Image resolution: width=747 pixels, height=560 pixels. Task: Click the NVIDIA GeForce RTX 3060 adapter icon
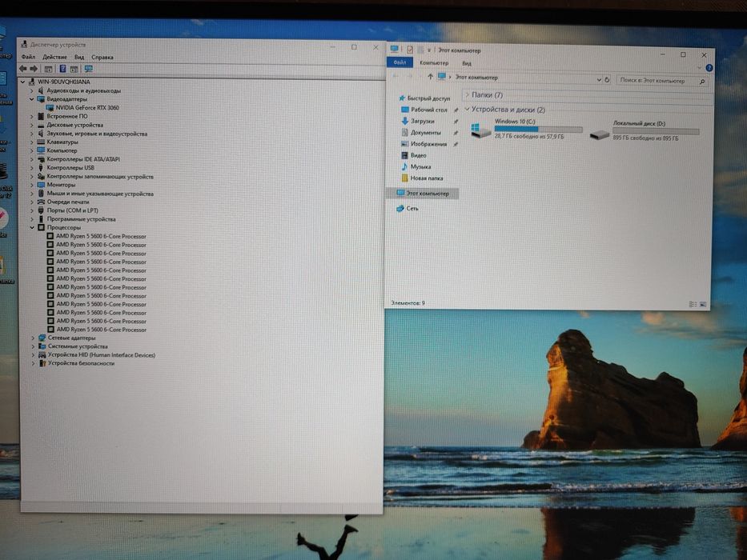[x=50, y=108]
